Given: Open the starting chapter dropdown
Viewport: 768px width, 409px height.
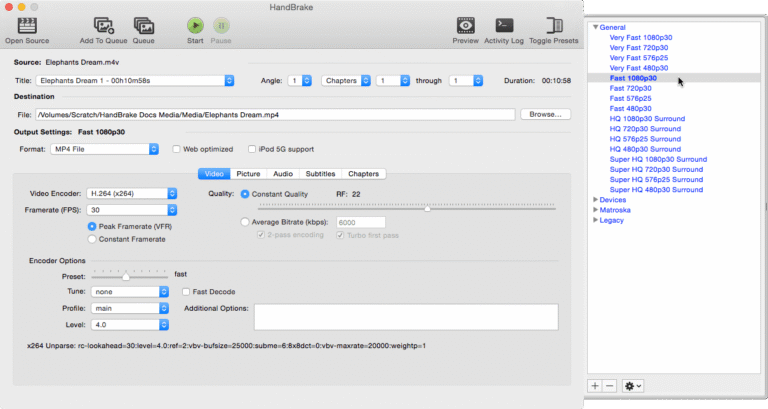Looking at the screenshot, I should coord(393,80).
